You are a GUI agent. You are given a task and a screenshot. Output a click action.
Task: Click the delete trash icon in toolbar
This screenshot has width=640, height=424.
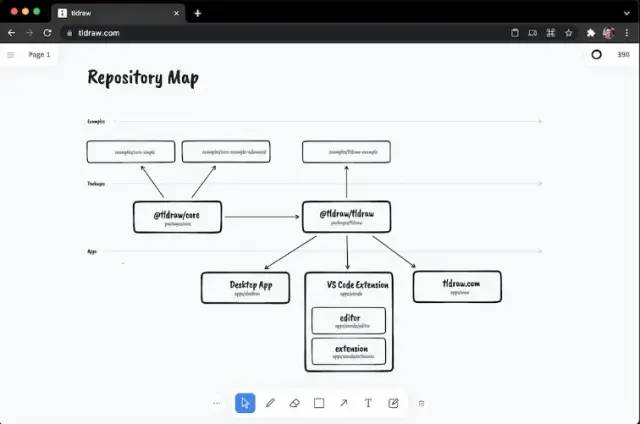tap(421, 404)
